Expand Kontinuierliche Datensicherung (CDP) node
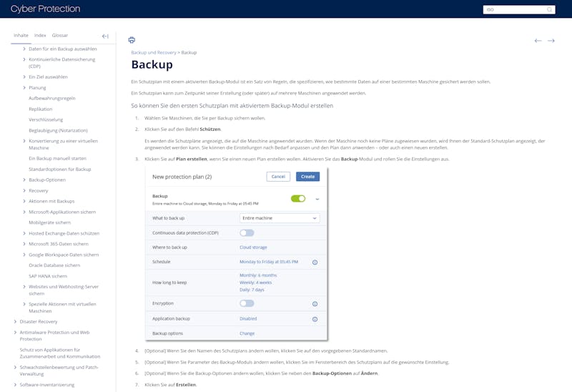 (24, 59)
